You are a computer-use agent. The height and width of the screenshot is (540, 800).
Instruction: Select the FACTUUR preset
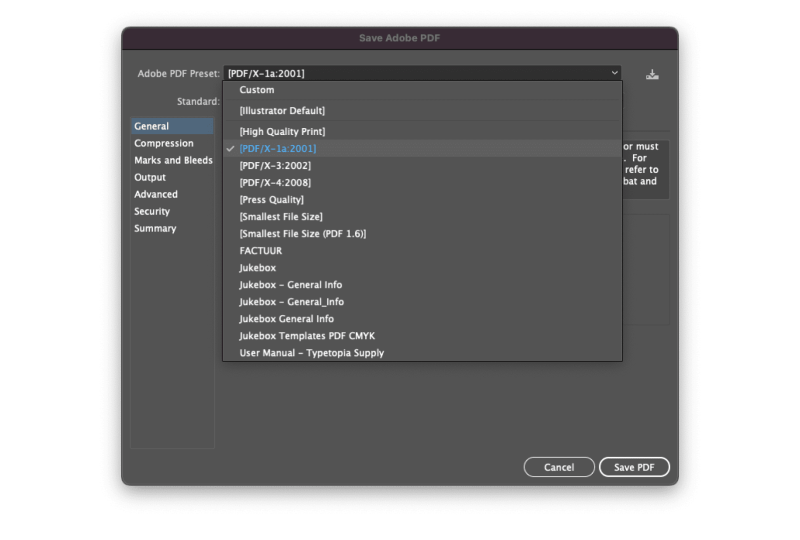(422, 251)
